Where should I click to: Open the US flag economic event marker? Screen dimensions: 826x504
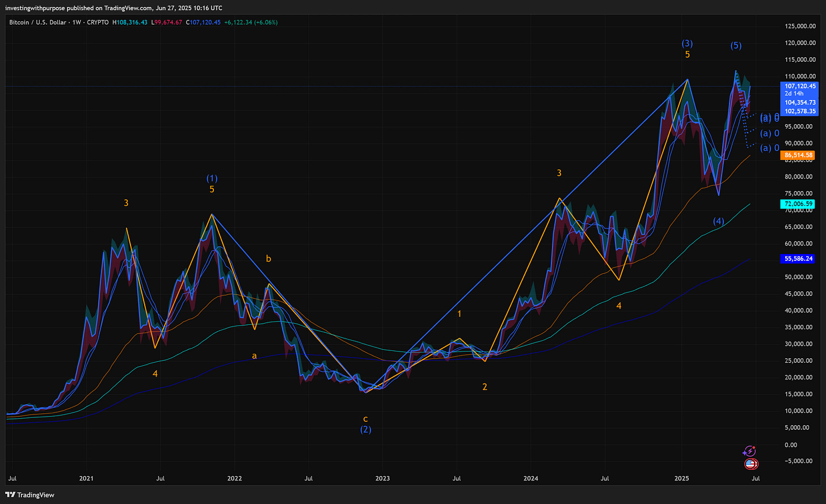coord(751,464)
